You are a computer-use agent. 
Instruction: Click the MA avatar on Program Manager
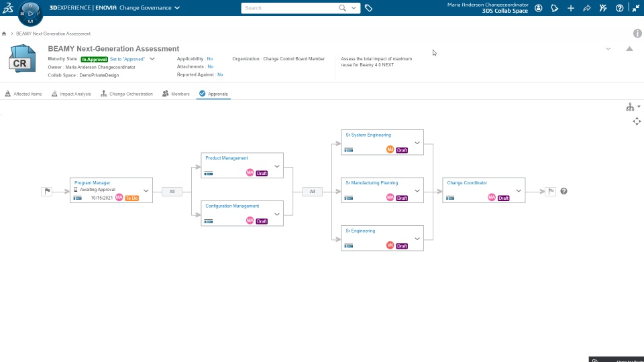point(119,197)
